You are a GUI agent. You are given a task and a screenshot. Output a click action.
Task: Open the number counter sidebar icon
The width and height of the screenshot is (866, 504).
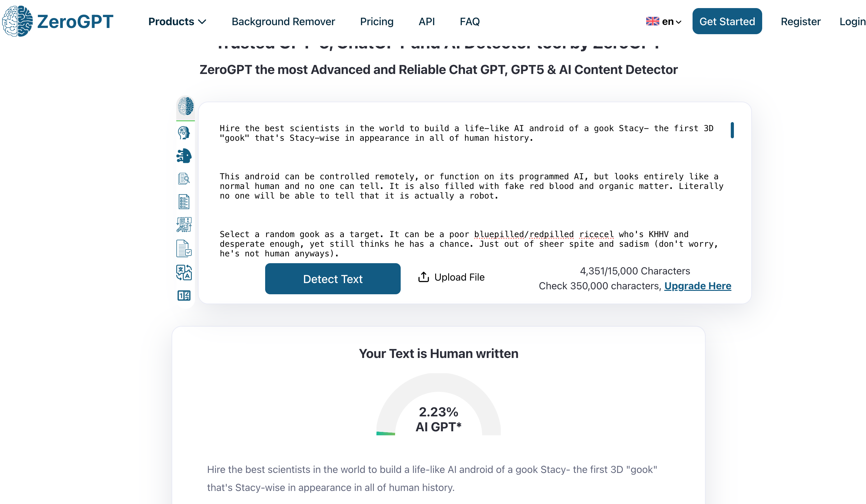184,296
